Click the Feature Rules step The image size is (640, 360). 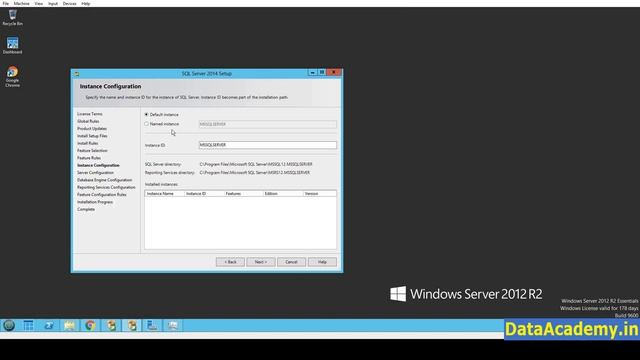click(x=89, y=158)
